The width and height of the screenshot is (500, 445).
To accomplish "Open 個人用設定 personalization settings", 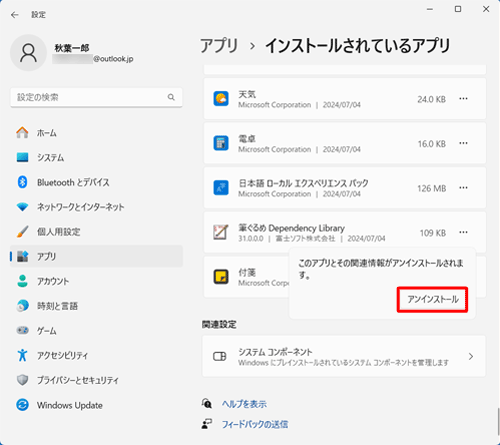I will coord(96,232).
